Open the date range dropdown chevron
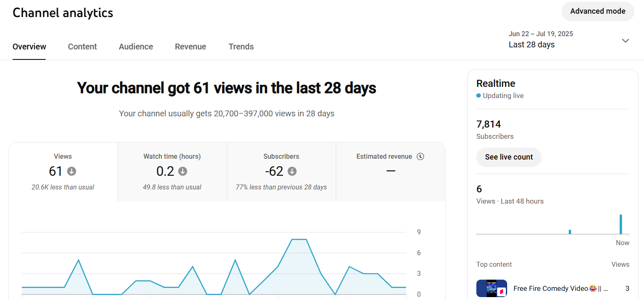 [625, 40]
